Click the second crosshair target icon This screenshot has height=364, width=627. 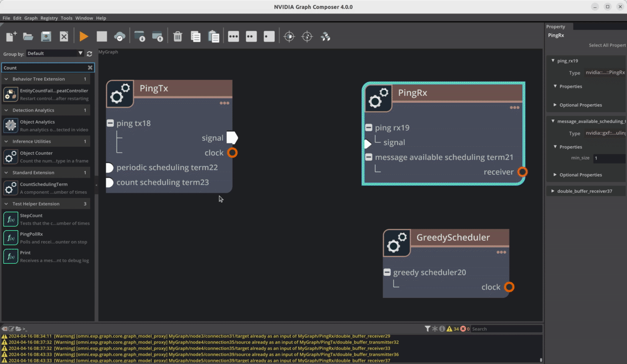307,36
